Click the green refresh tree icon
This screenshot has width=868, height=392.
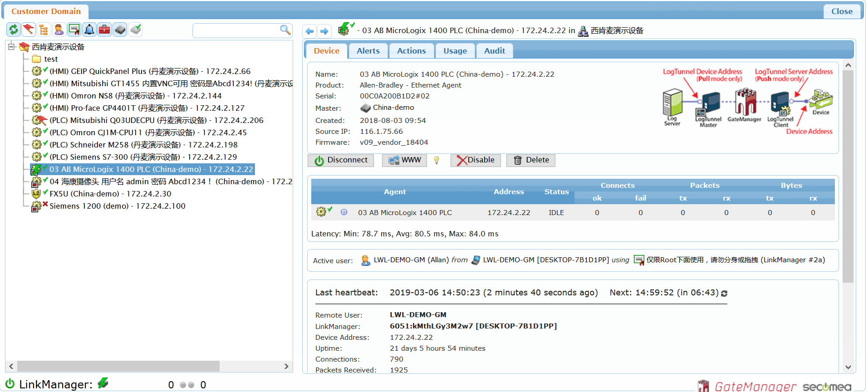click(14, 30)
